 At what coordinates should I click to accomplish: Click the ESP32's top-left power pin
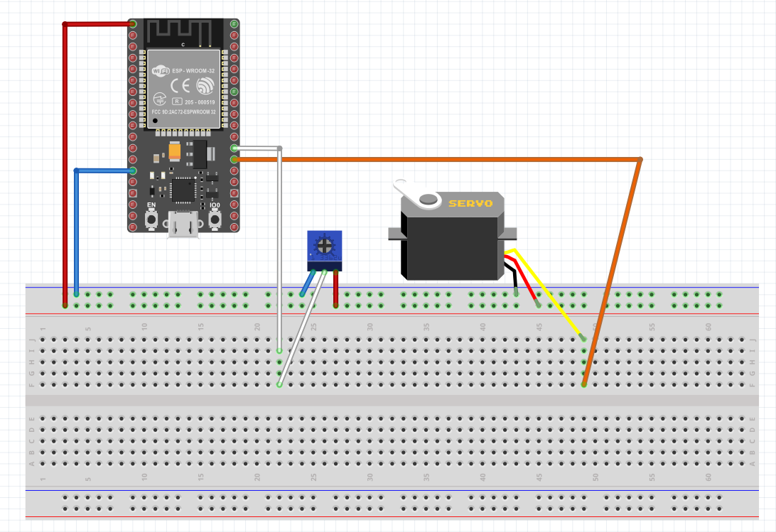(x=132, y=23)
